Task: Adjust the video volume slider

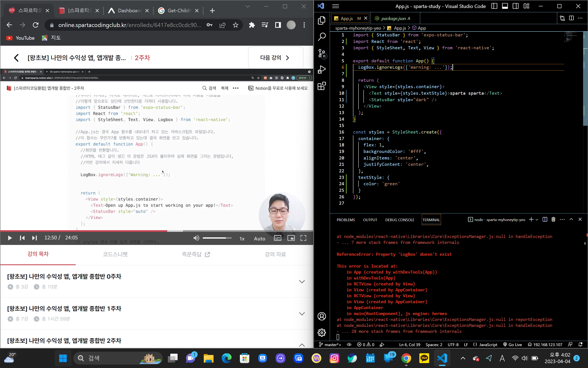Action: [217, 238]
